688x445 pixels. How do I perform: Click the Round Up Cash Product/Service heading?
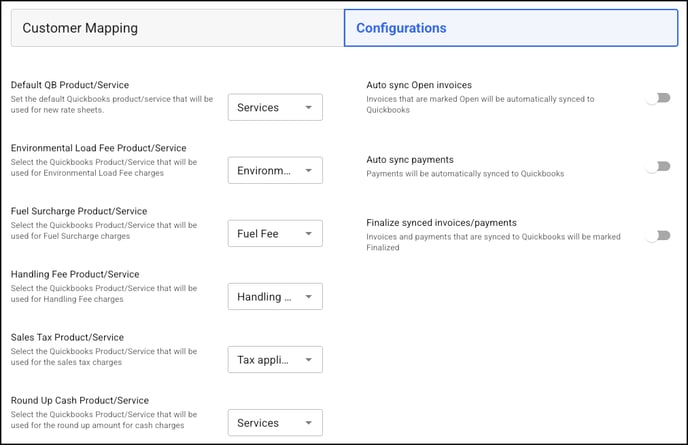[80, 401]
